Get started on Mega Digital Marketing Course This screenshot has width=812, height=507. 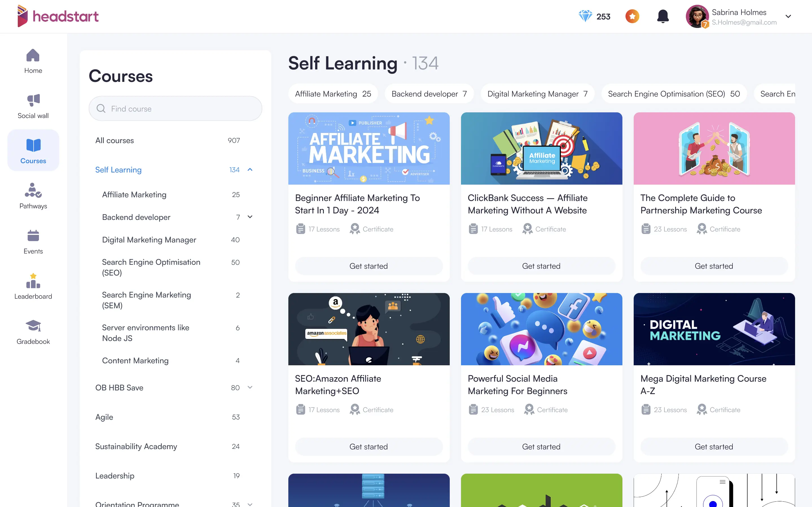click(714, 447)
